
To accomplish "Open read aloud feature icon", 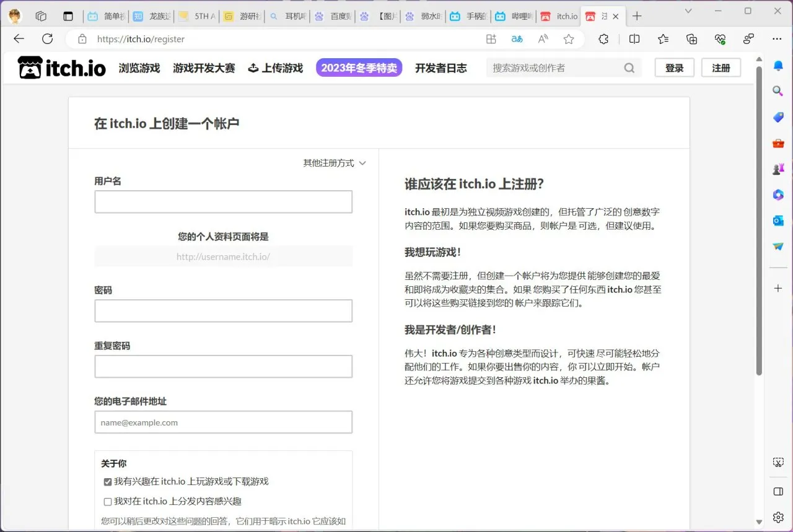I will coord(543,39).
